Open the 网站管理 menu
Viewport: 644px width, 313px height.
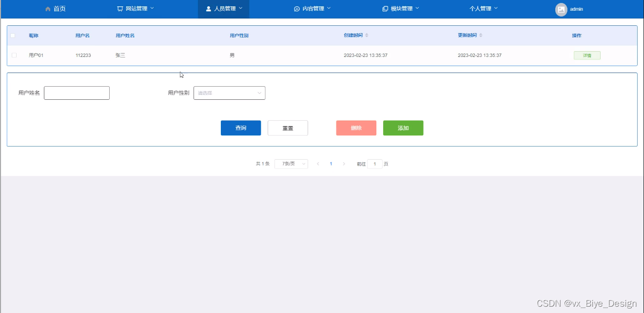point(136,9)
